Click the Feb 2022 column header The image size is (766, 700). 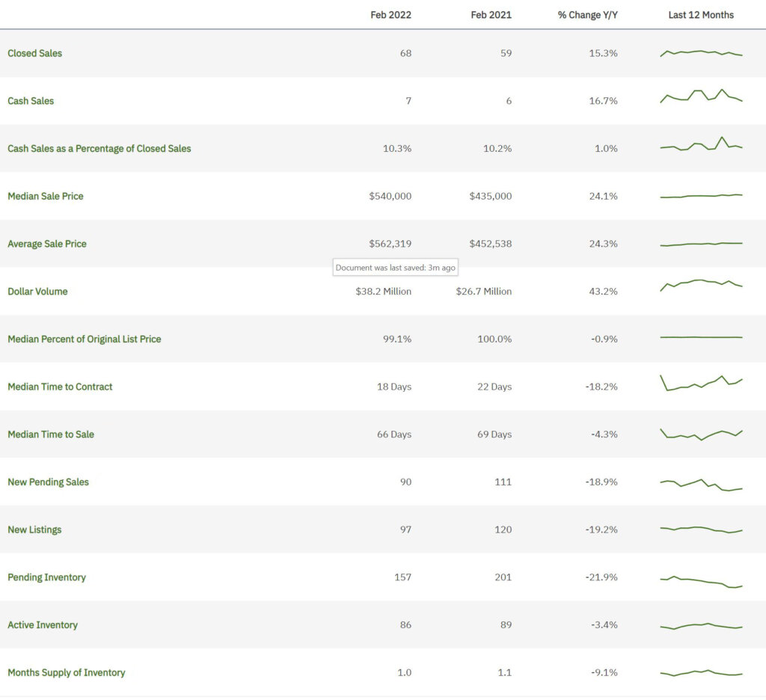(x=390, y=14)
